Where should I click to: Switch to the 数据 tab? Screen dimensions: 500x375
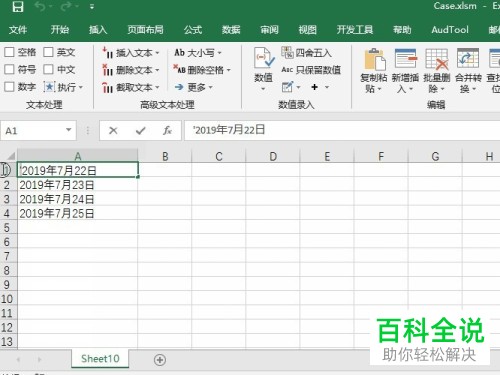(x=231, y=30)
